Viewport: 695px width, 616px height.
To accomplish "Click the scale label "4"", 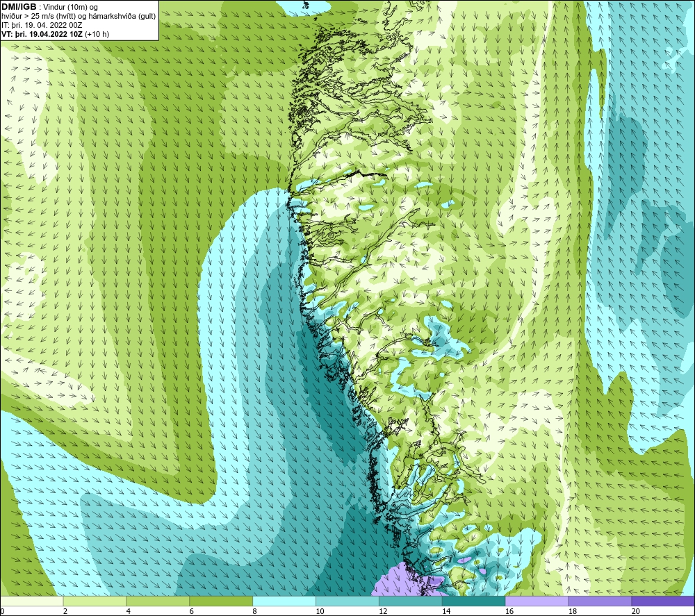I will (129, 611).
